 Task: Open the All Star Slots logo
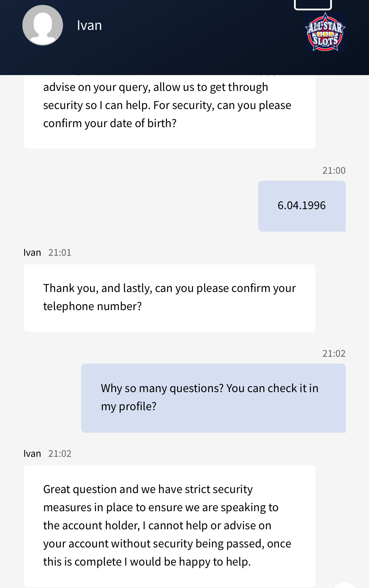pos(325,32)
